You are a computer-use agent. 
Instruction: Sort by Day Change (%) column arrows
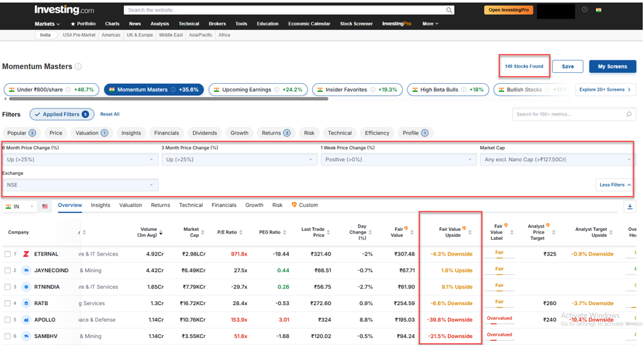[370, 233]
